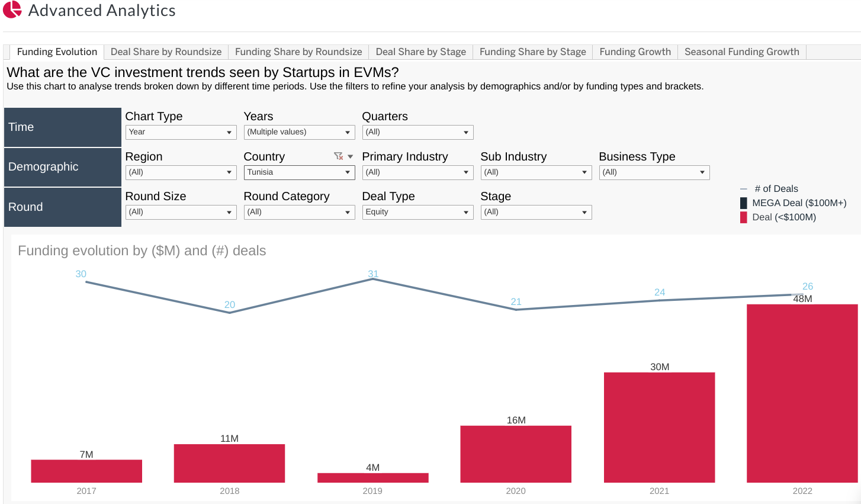This screenshot has width=861, height=504.
Task: Switch to the Deal Share by Stage tab
Action: click(x=420, y=52)
